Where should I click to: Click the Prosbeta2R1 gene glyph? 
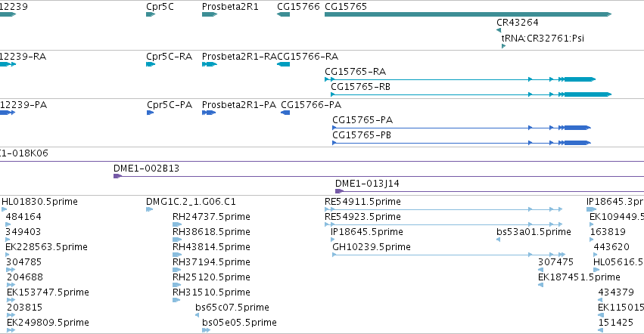(x=210, y=14)
